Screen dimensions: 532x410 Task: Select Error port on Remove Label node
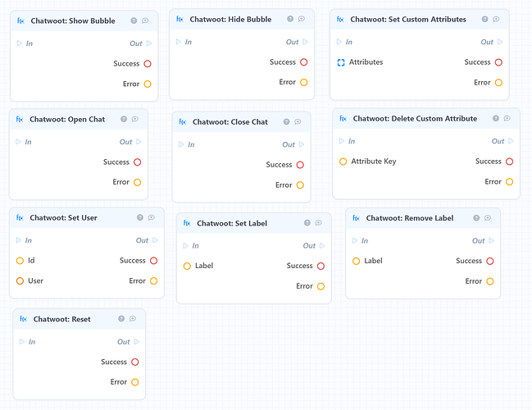click(490, 281)
